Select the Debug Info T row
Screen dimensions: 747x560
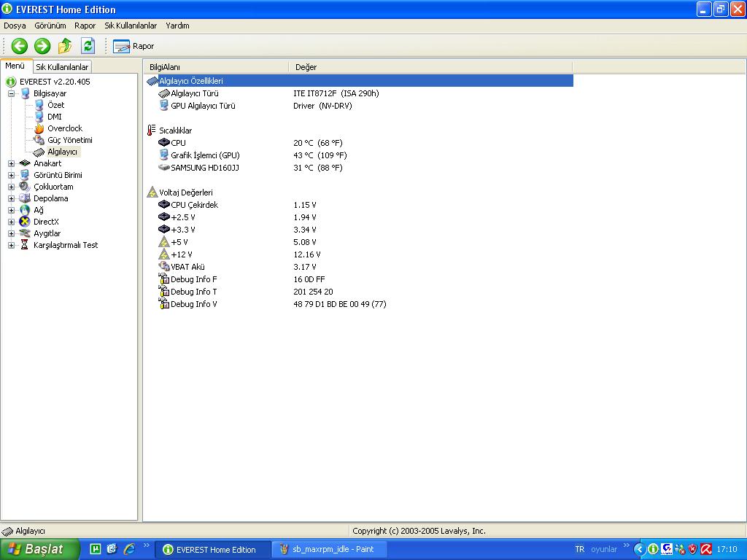tap(359, 292)
